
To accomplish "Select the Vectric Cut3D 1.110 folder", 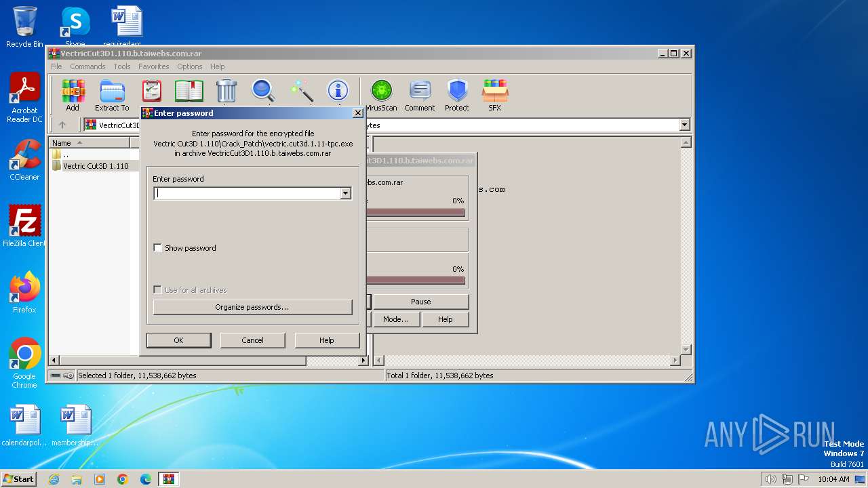I will (96, 166).
